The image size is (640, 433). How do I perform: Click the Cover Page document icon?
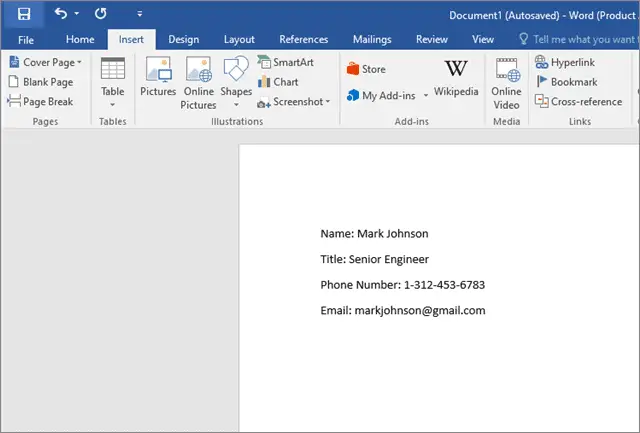pos(14,62)
